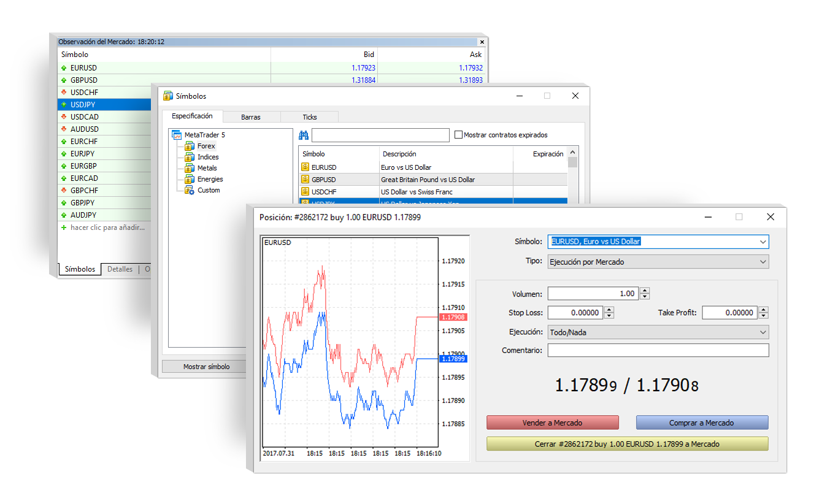The image size is (822, 504).
Task: Click the red down arrow beside USDCHF
Action: coord(64,92)
